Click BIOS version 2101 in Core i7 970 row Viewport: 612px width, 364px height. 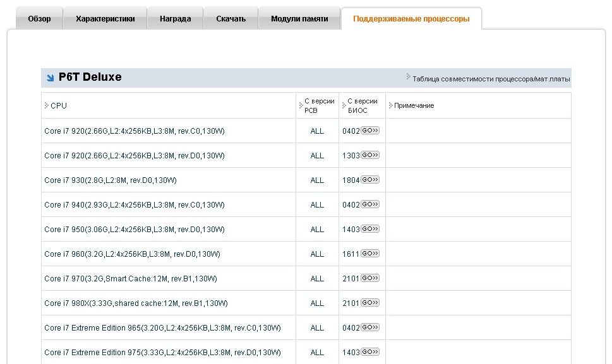tap(351, 278)
